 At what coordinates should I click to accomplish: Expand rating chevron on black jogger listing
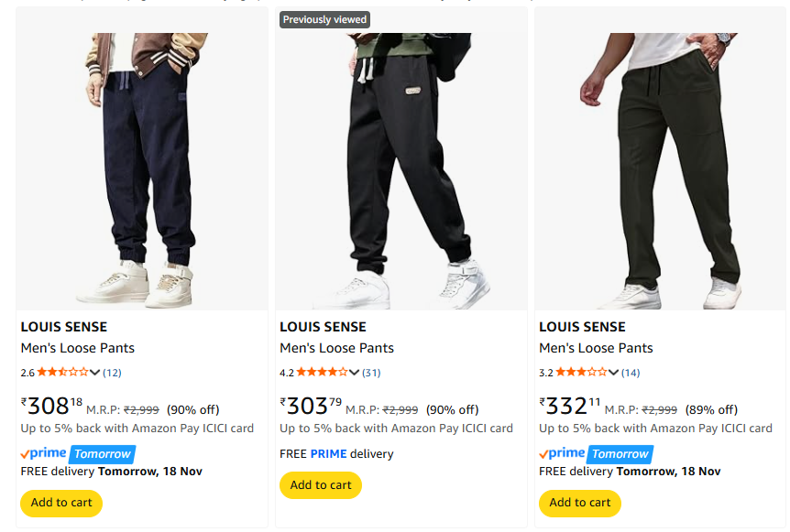point(355,372)
